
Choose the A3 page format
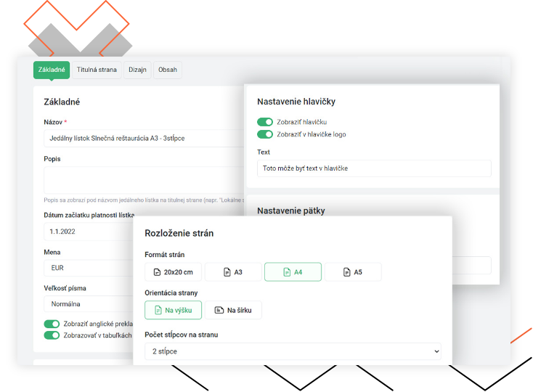233,272
